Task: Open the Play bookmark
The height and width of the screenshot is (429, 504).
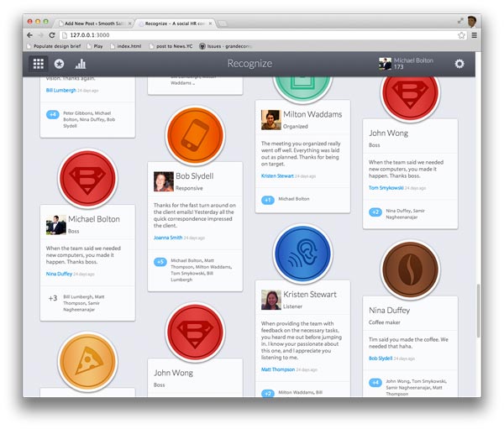Action: click(95, 46)
